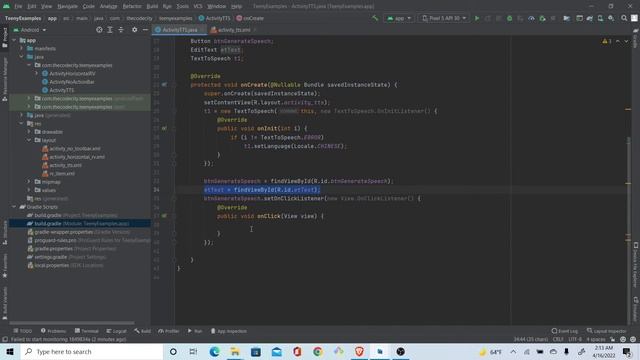
Task: Click the green hammer Make Project icon
Action: point(375,18)
